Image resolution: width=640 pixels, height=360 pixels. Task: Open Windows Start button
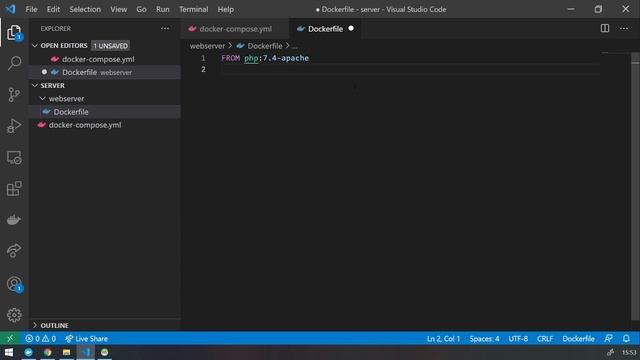click(x=9, y=352)
